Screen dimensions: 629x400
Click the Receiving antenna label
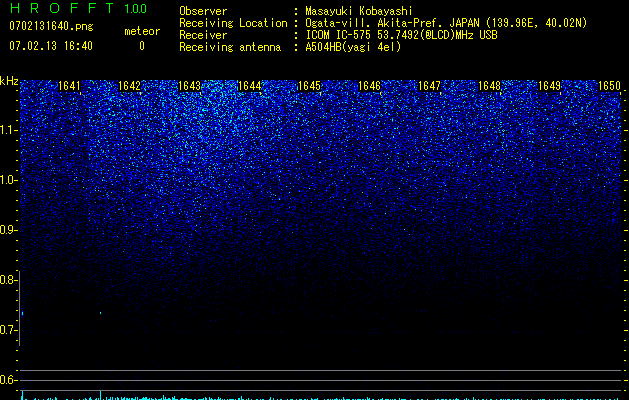coord(230,47)
